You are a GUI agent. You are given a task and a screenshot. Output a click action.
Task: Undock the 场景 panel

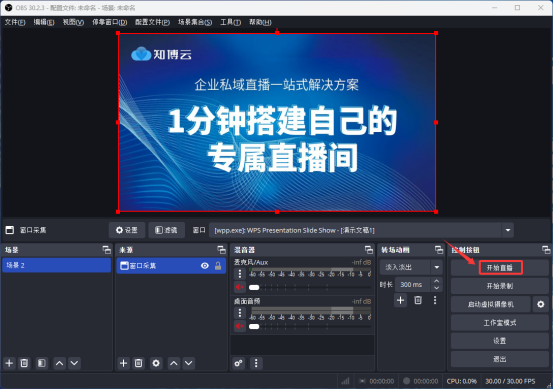(x=107, y=250)
